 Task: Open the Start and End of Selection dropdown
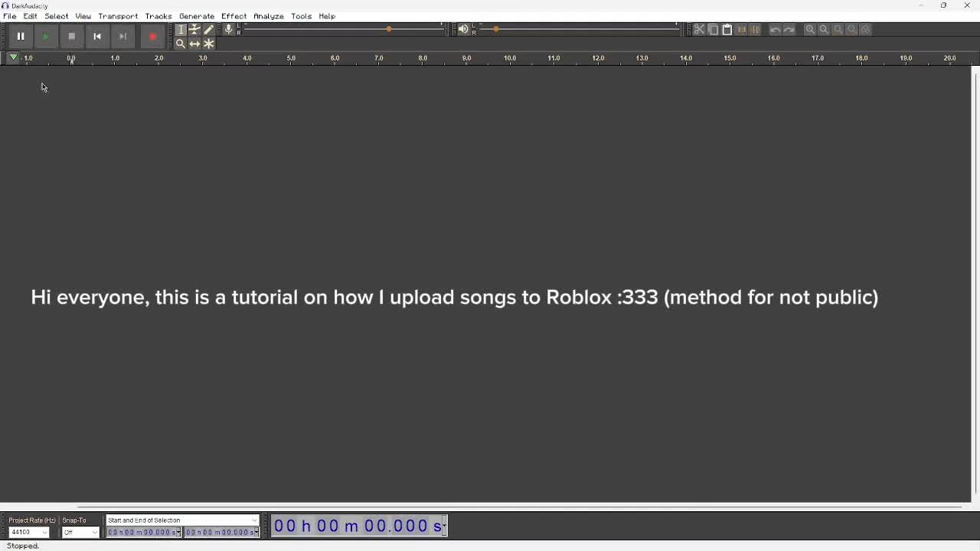tap(182, 520)
